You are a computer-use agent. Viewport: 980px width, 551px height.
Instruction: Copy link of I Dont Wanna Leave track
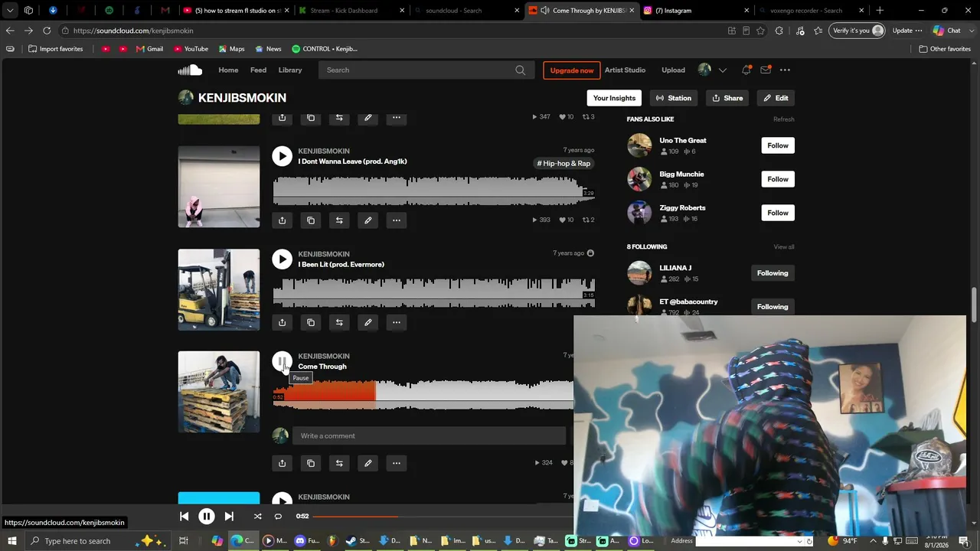(x=311, y=220)
